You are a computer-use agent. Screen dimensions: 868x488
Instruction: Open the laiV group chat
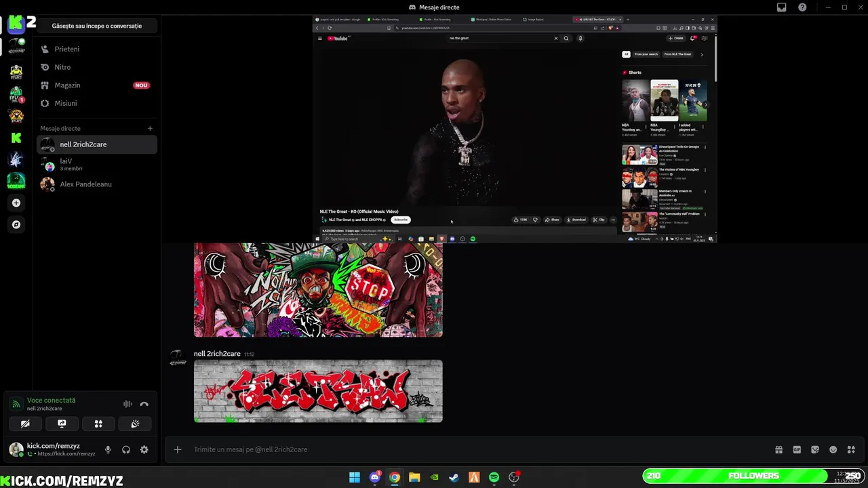[96, 164]
